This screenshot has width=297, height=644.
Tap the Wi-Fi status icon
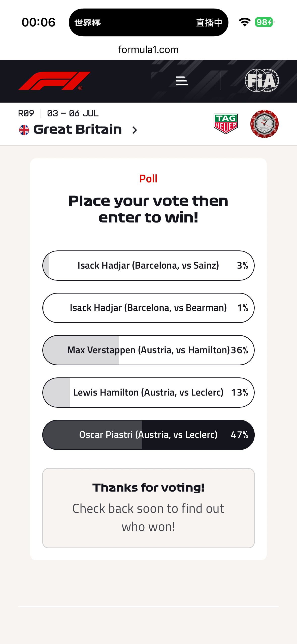[244, 22]
